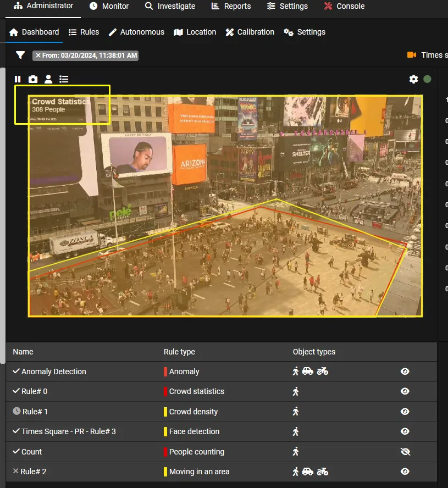This screenshot has height=488, width=448.
Task: Click the Face detection rule type
Action: pos(194,431)
